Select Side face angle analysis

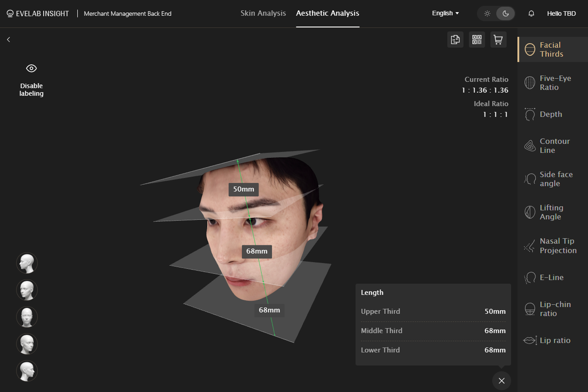click(552, 179)
